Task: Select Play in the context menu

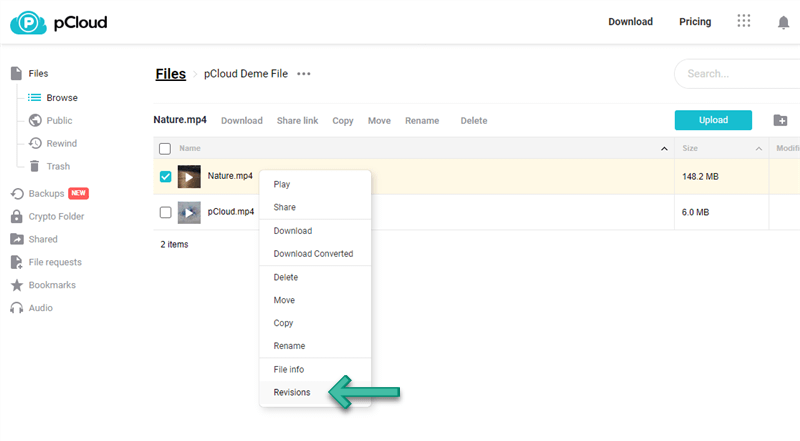Action: coord(315,184)
